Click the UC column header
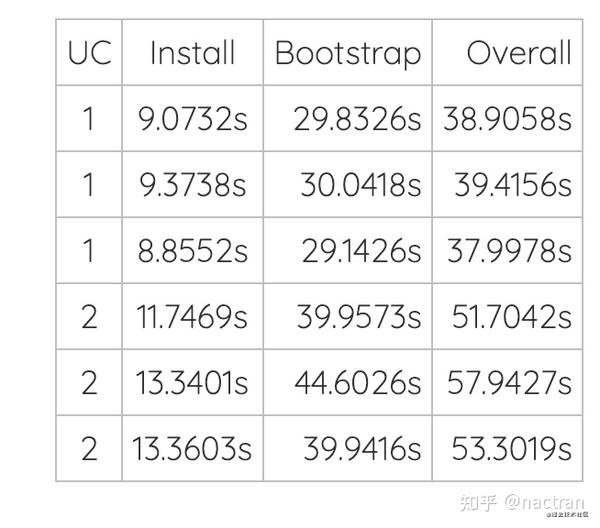Viewport: 600px width, 528px height. tap(88, 53)
